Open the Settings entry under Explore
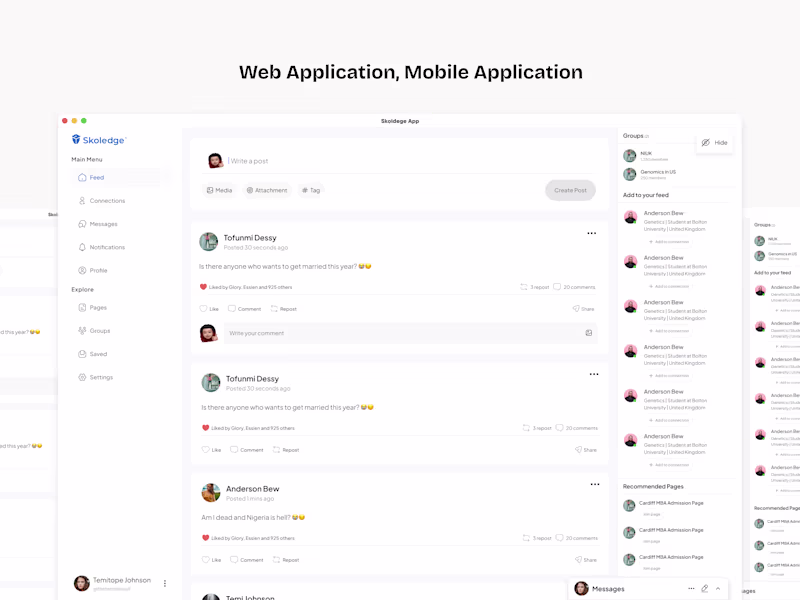 coord(81,377)
